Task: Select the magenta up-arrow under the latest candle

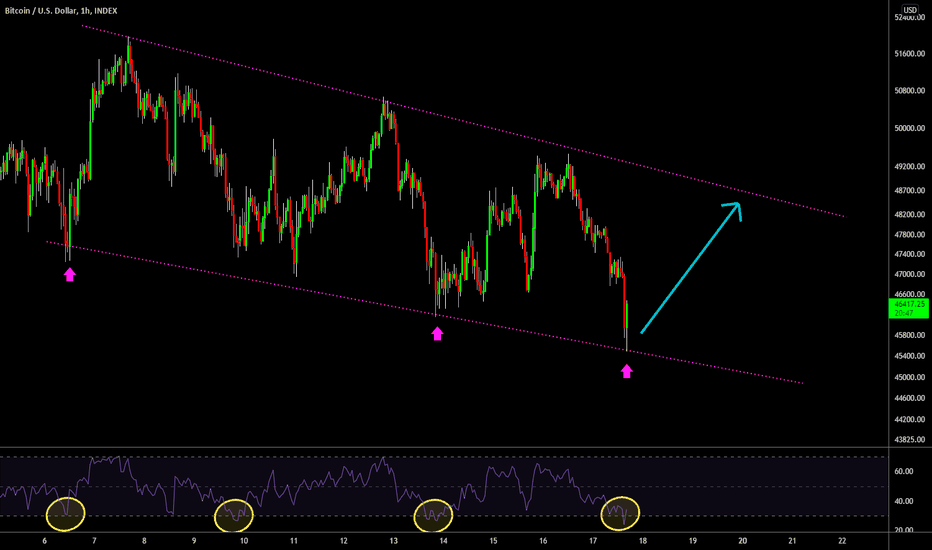Action: coord(626,372)
